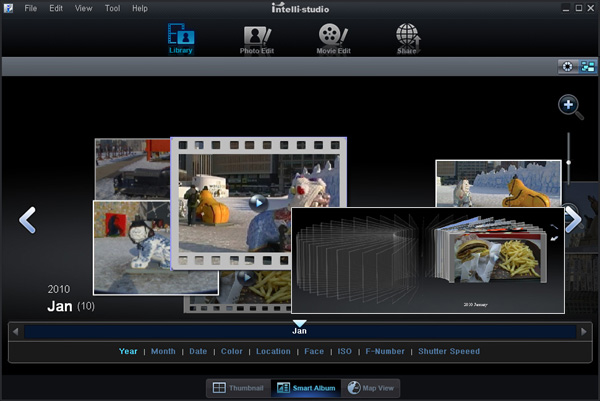This screenshot has height=401, width=600.
Task: Sort albums by Face
Action: tap(314, 351)
